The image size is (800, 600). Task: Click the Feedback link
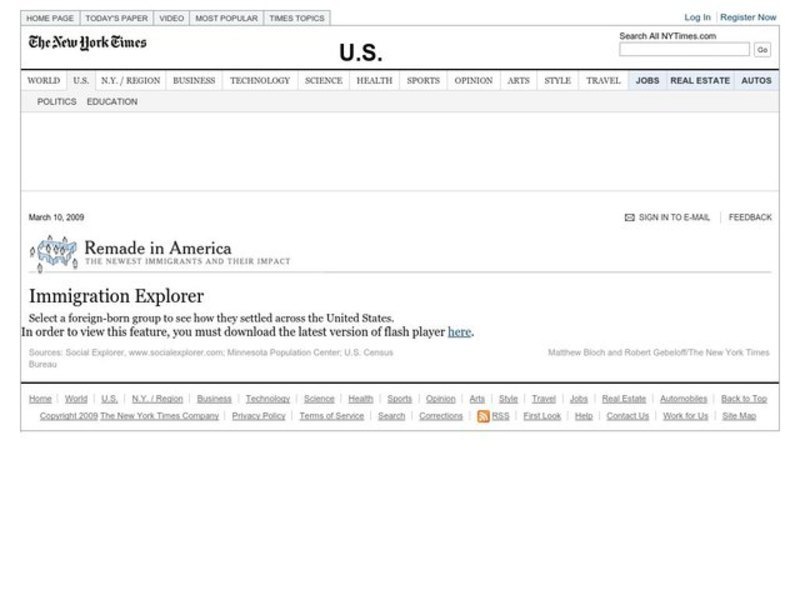tap(750, 217)
